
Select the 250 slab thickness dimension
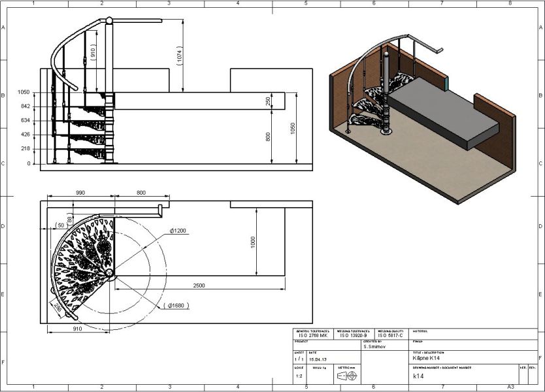pyautogui.click(x=268, y=101)
